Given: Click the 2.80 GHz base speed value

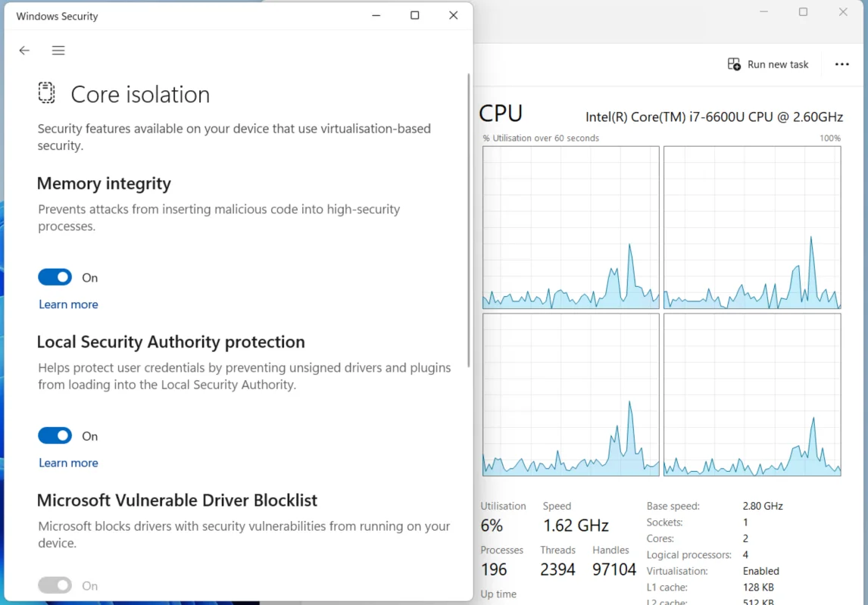Looking at the screenshot, I should click(x=763, y=506).
